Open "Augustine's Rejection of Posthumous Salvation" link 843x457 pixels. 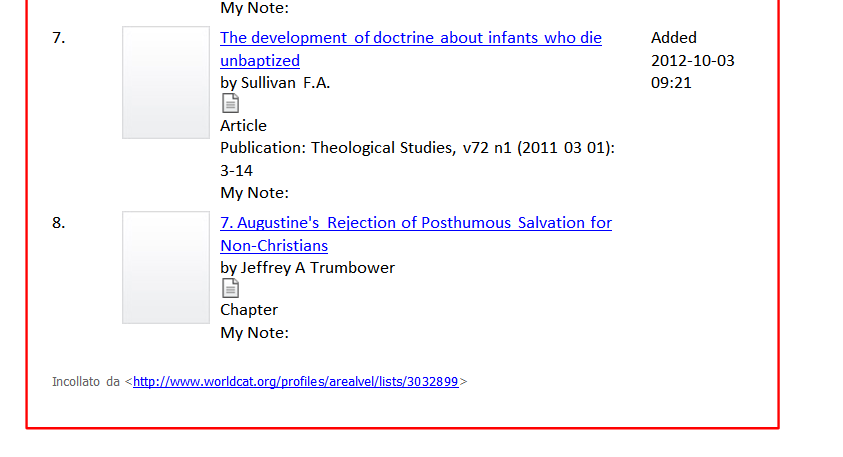tap(416, 234)
